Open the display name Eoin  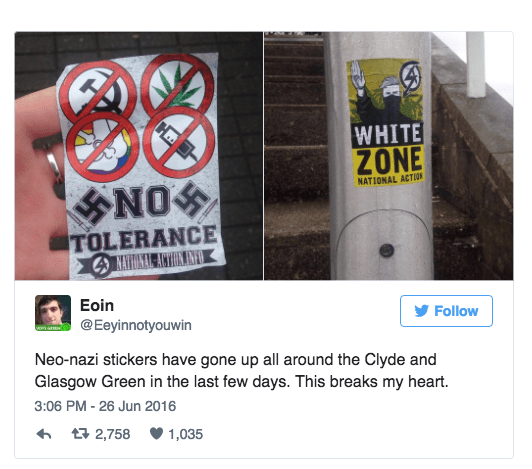97,305
